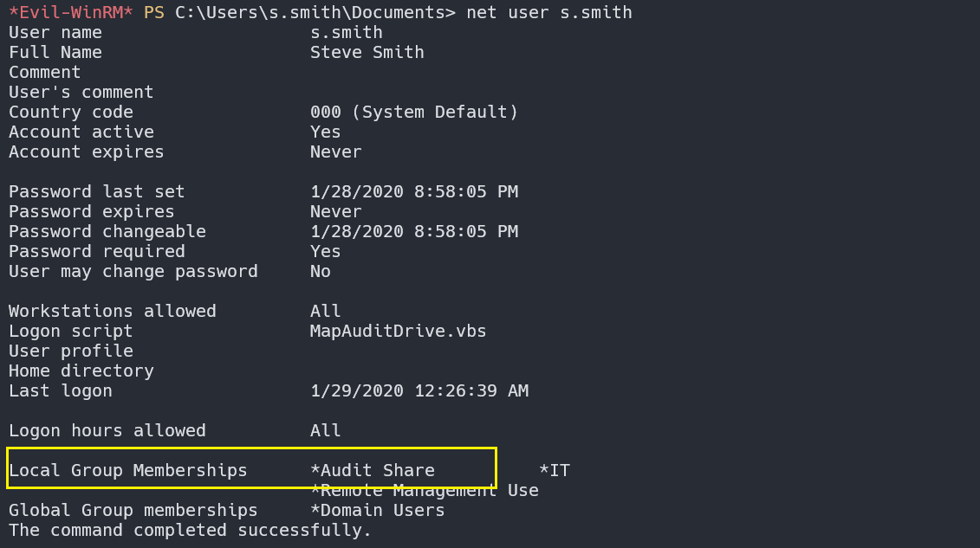Viewport: 980px width, 548px height.
Task: Click the "MapAuditDrive.vbs" logon script name
Action: coord(398,332)
